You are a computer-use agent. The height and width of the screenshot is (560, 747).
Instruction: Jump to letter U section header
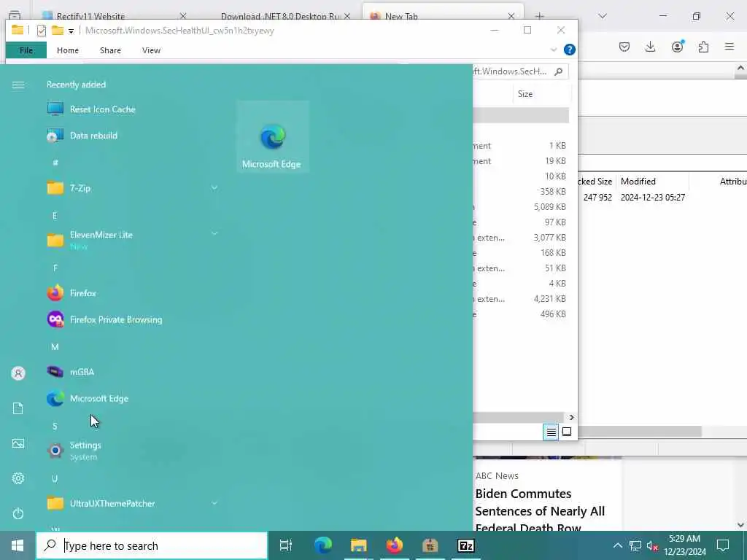click(x=55, y=479)
